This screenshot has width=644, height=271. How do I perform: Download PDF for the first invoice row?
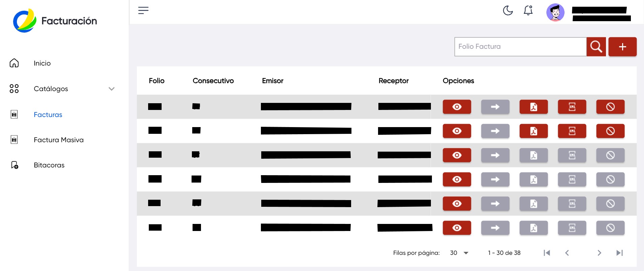tap(533, 107)
